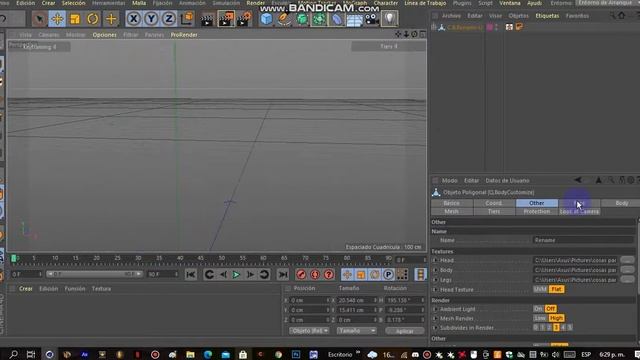This screenshot has width=640, height=360.
Task: Activate the Rotate tool
Action: click(x=93, y=19)
